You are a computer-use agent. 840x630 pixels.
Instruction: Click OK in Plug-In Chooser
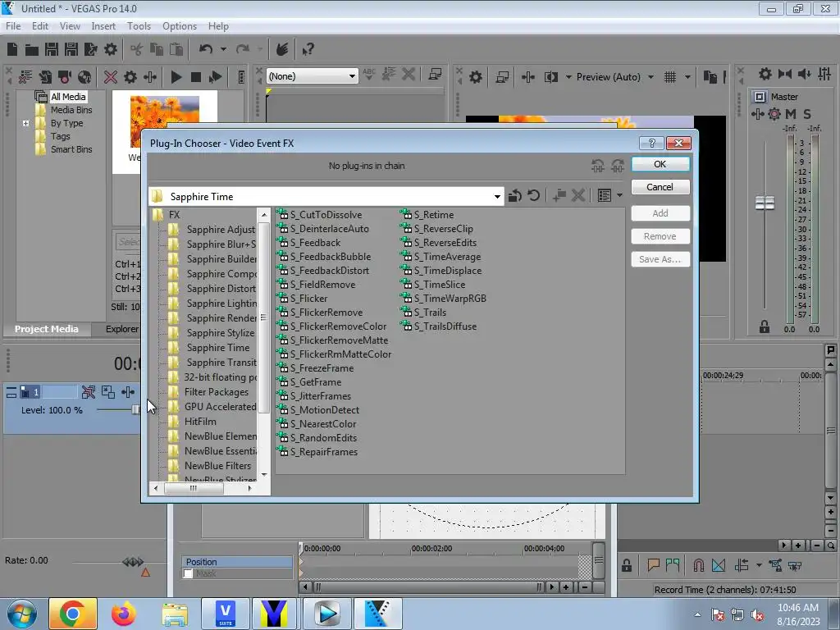[x=660, y=164]
